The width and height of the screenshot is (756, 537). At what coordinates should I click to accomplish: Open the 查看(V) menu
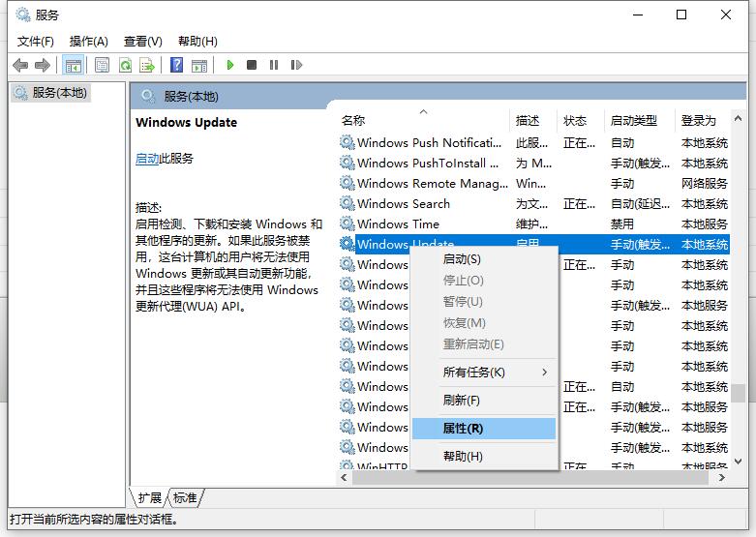142,42
